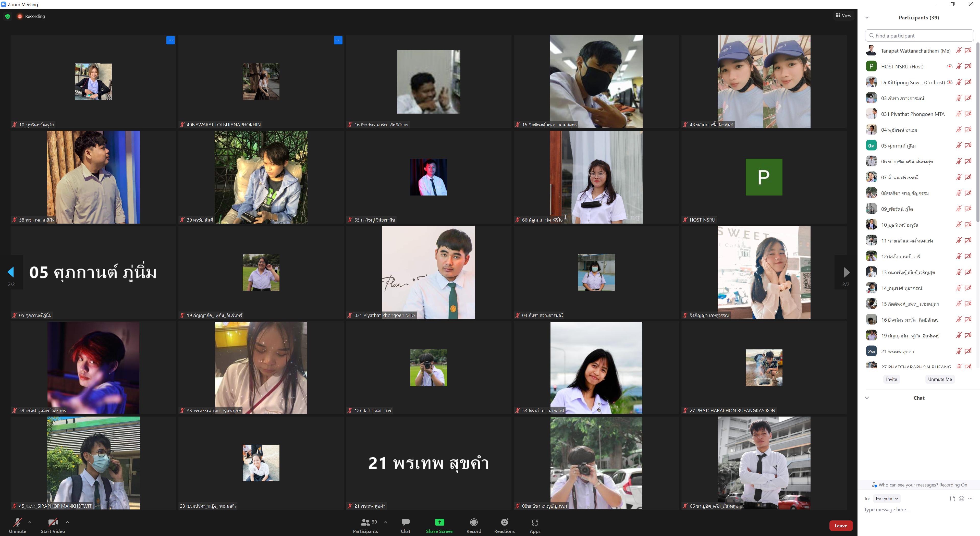The image size is (980, 536).
Task: Click more options on 10_บุษรินทร์ tile
Action: (170, 40)
